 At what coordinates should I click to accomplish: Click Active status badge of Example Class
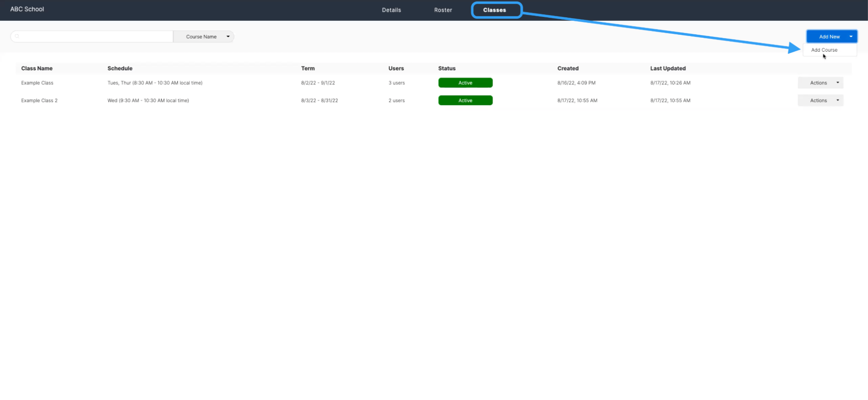[465, 83]
